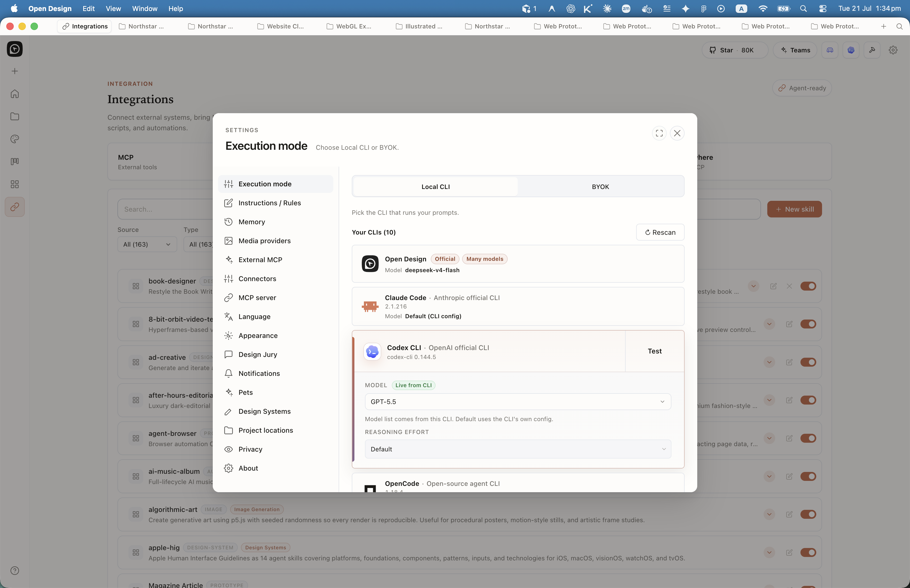Click the grid icon on algorithmic-art row
Image resolution: width=910 pixels, height=588 pixels.
(136, 514)
